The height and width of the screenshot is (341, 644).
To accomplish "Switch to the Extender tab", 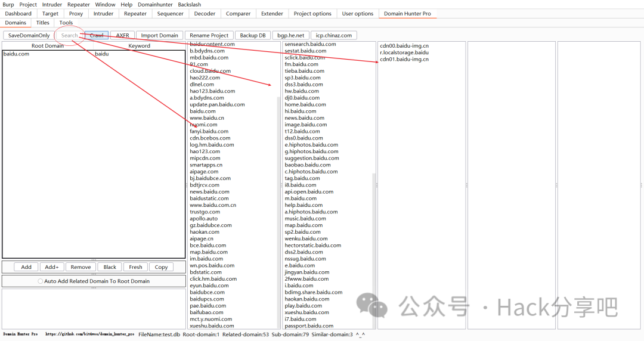I will [x=272, y=14].
